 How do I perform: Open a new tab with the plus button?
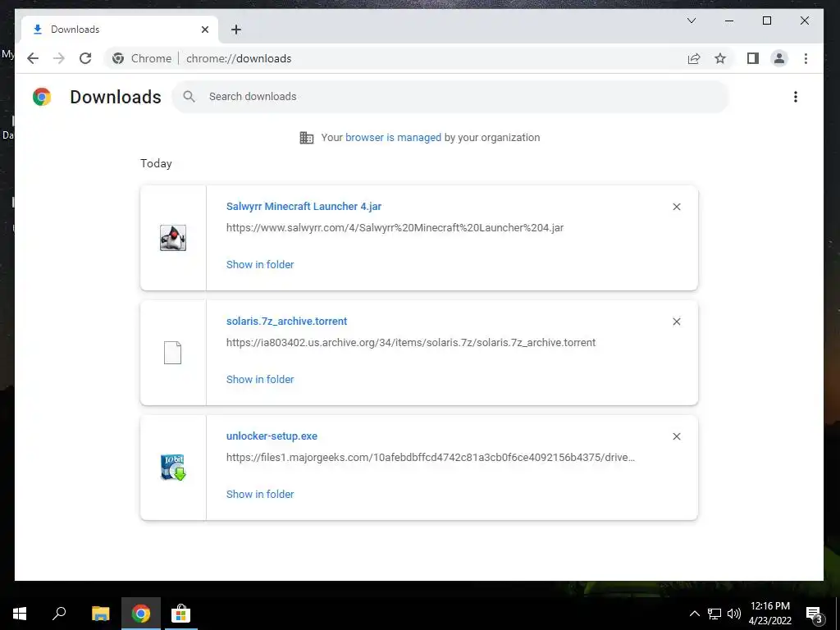(x=236, y=30)
